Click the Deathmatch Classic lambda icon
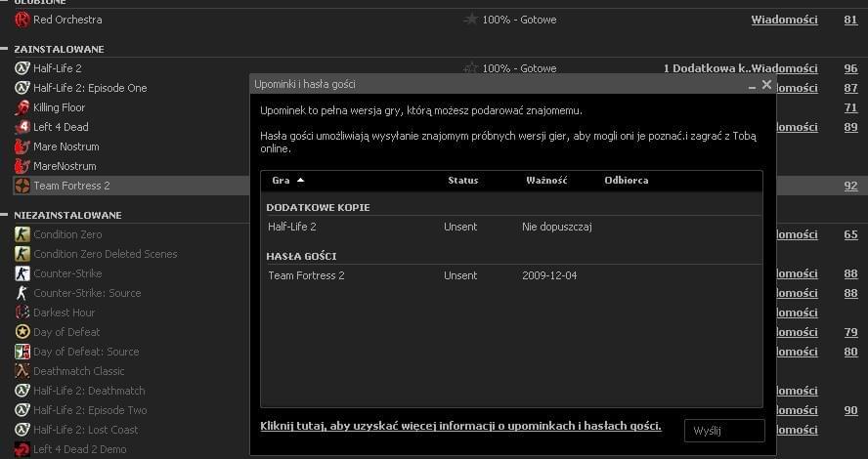This screenshot has width=868, height=459. point(22,371)
